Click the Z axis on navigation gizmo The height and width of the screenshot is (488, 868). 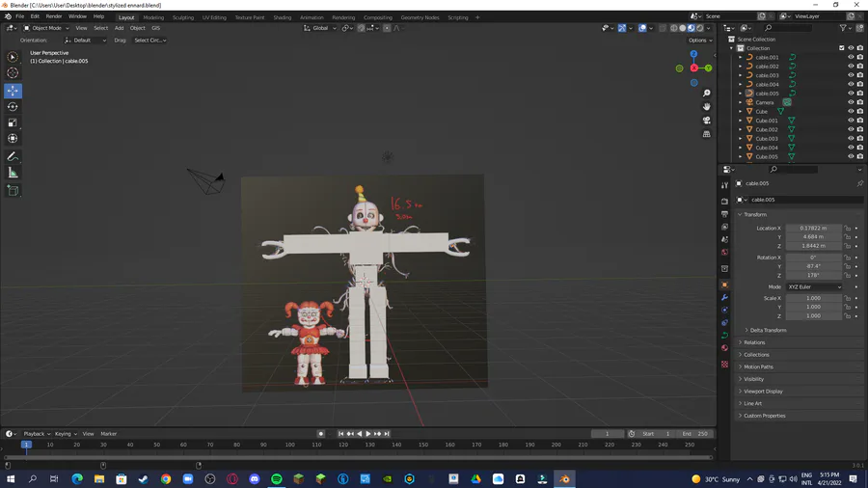click(x=693, y=54)
